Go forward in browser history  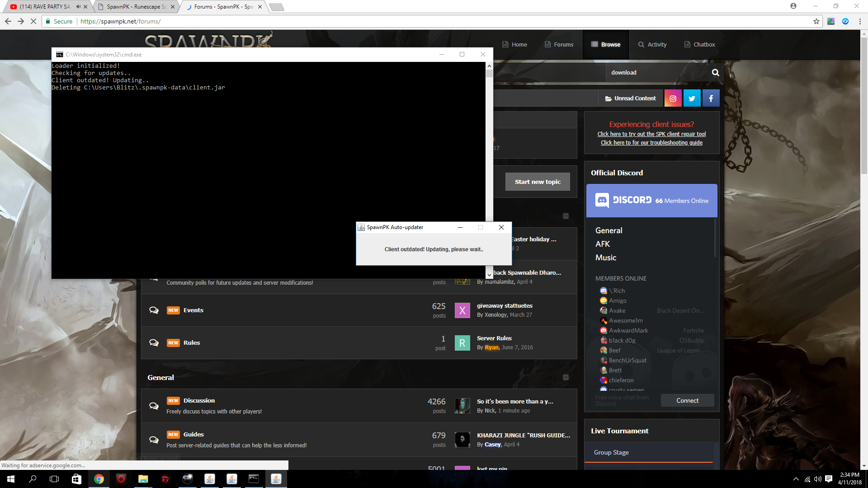tap(21, 21)
